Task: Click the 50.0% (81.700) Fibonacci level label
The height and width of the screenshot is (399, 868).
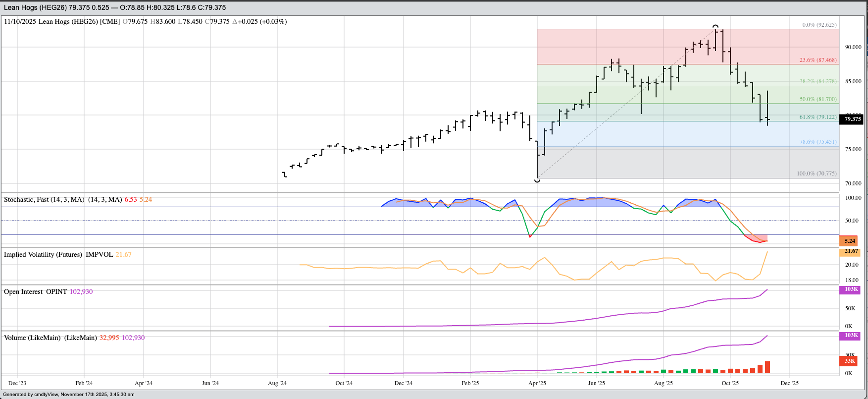Action: click(x=818, y=99)
